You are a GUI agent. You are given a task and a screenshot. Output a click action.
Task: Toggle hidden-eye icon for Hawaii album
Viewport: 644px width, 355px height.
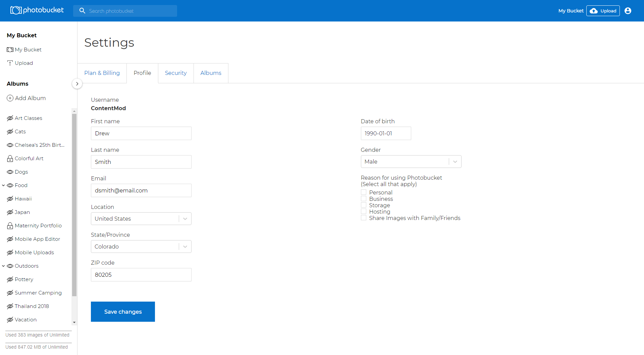(10, 199)
